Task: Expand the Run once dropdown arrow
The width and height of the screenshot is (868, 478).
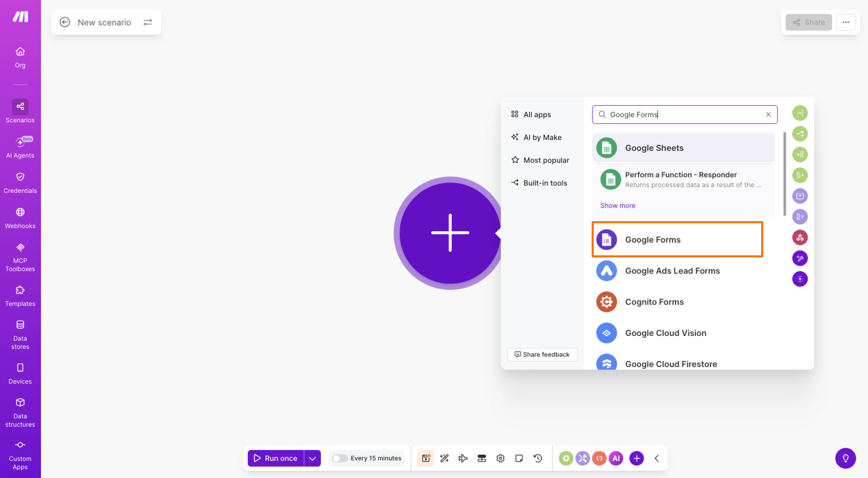Action: click(x=312, y=458)
